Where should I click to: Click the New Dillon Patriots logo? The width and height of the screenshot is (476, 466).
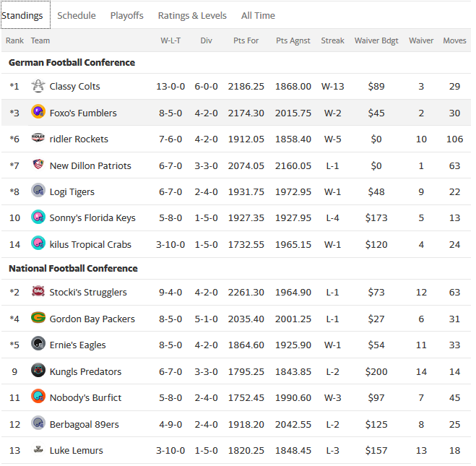click(38, 165)
